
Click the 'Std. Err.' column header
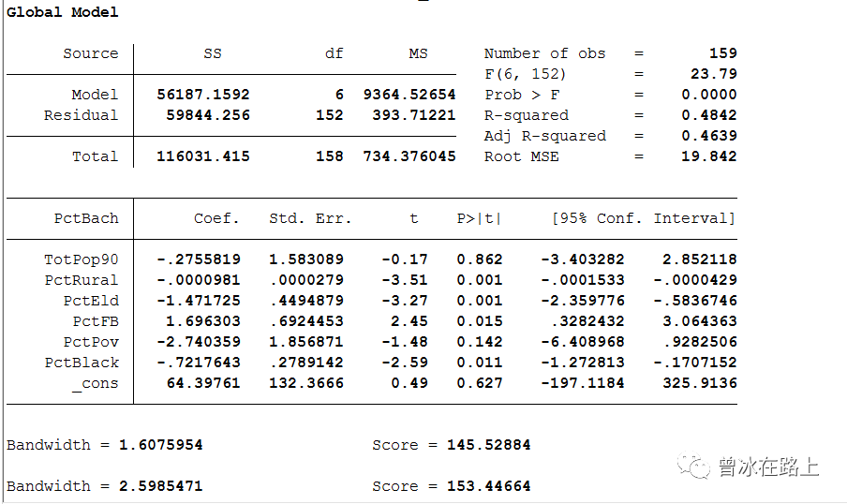tap(310, 218)
